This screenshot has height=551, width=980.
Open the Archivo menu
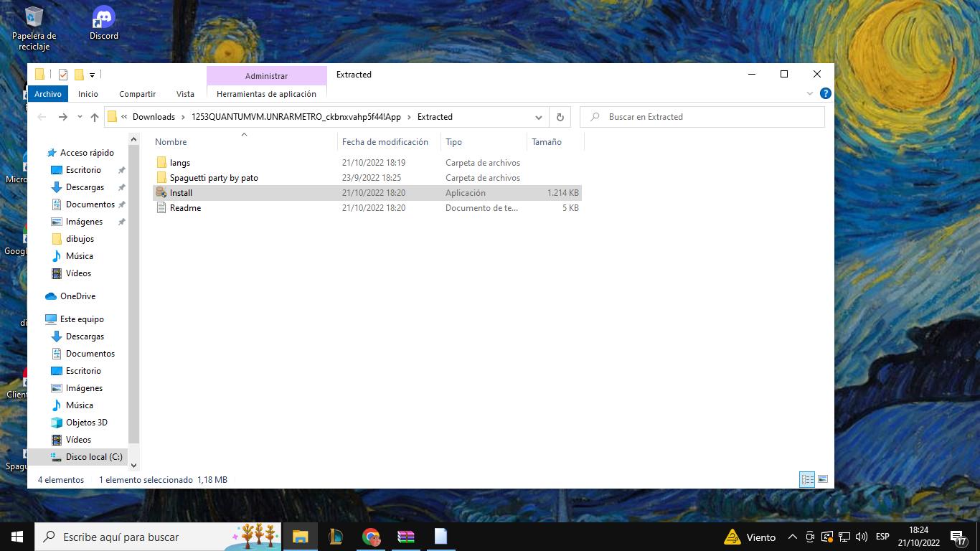tap(48, 94)
